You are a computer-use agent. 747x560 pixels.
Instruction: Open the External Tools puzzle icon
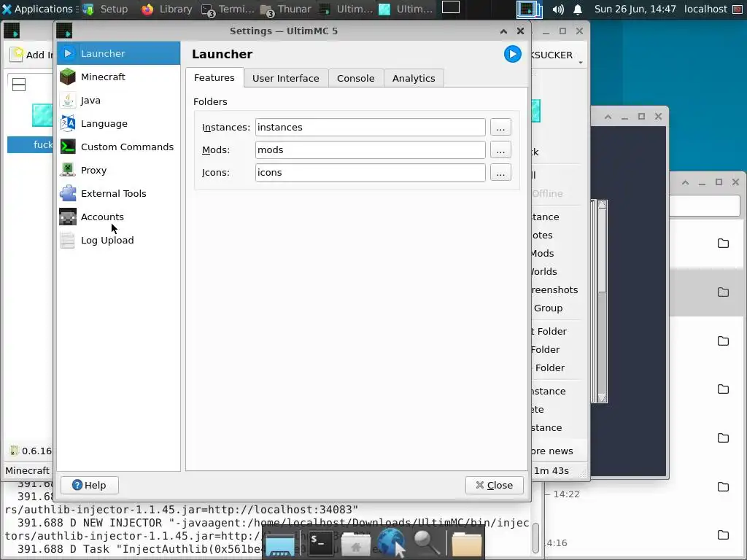[x=68, y=193]
